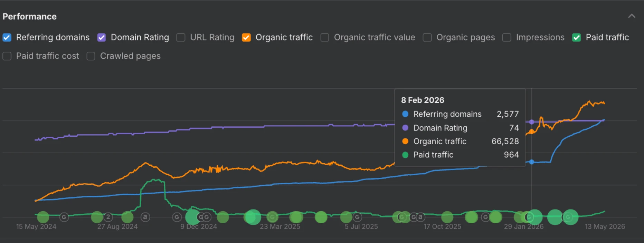
Task: Collapse the Performance panel chevron
Action: (632, 16)
